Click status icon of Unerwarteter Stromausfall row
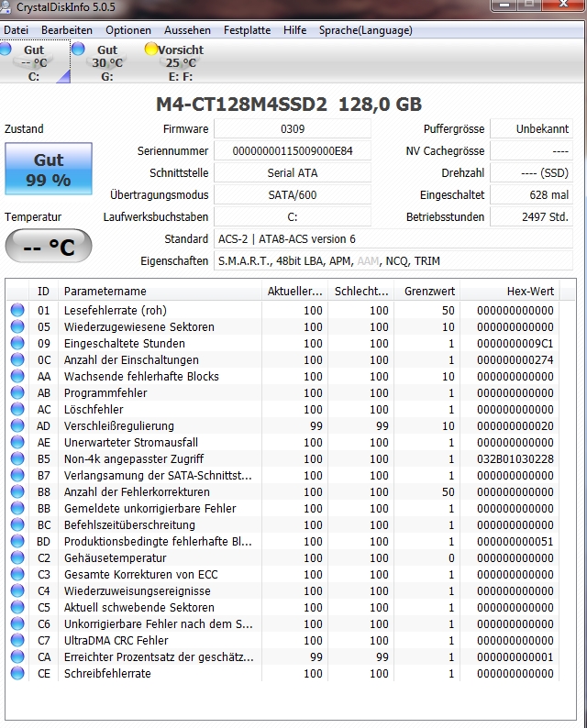The image size is (587, 728). [17, 442]
